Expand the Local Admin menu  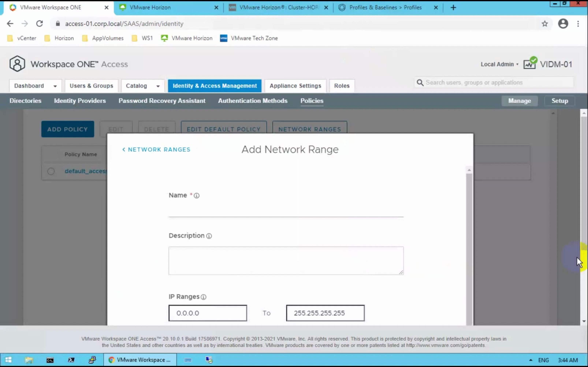pos(499,64)
